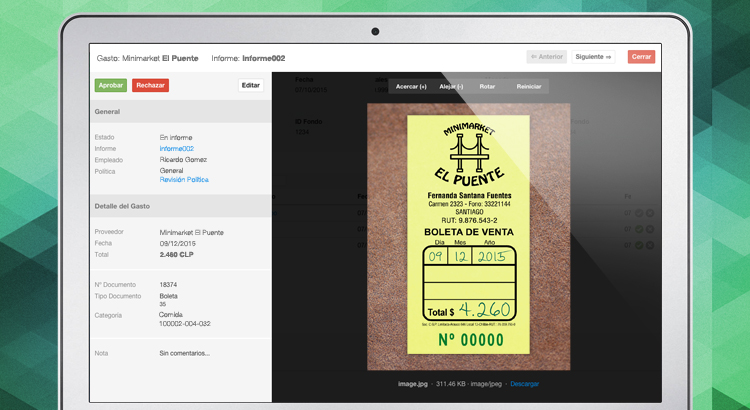Screen dimensions: 750x410
Task: Reset the image view with Reiniciar
Action: tap(529, 87)
